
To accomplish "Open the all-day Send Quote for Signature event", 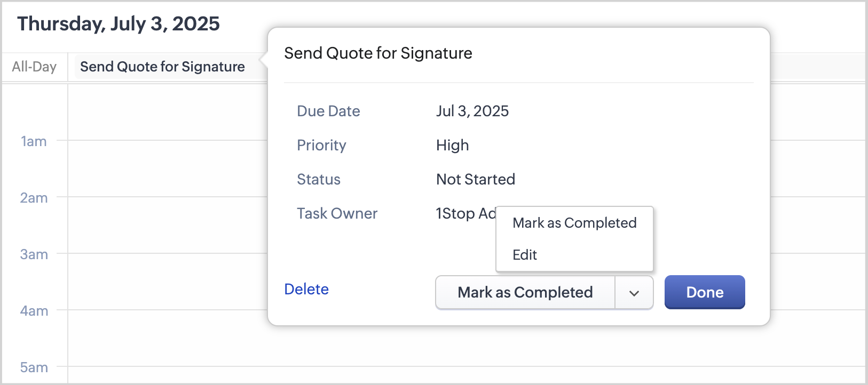I will coord(162,67).
